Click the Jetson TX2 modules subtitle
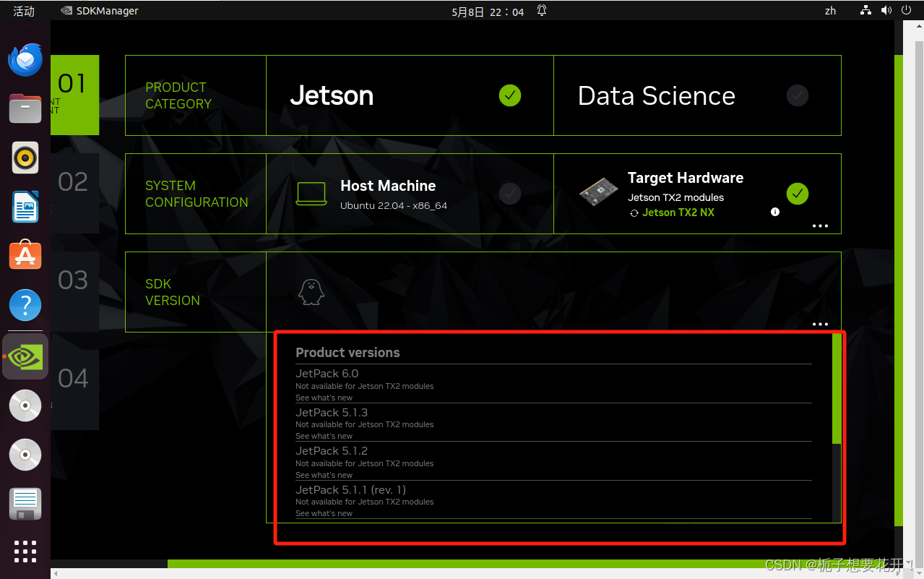 [675, 197]
